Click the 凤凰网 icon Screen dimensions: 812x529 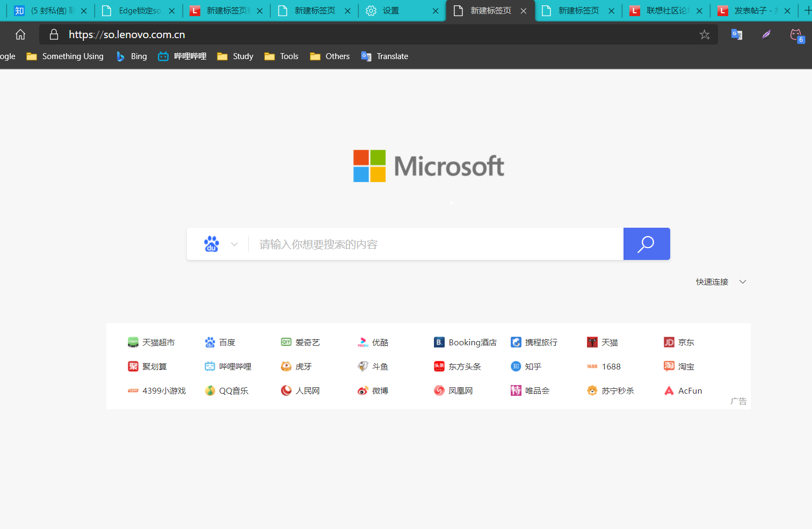(x=439, y=390)
